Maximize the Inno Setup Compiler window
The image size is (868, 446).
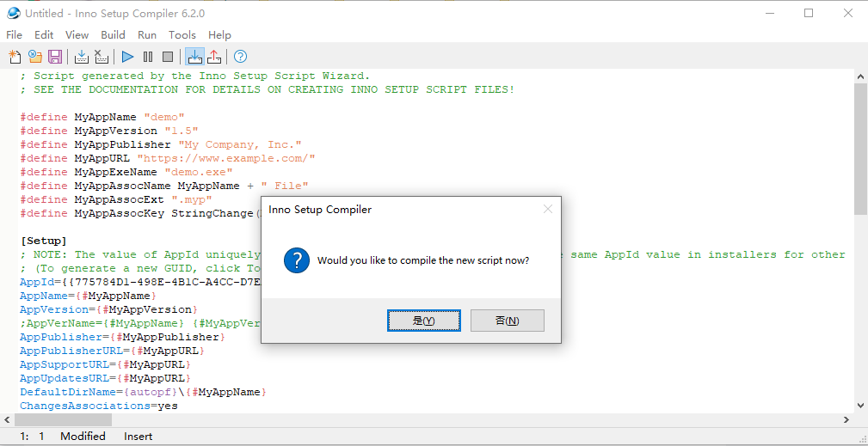pos(809,13)
